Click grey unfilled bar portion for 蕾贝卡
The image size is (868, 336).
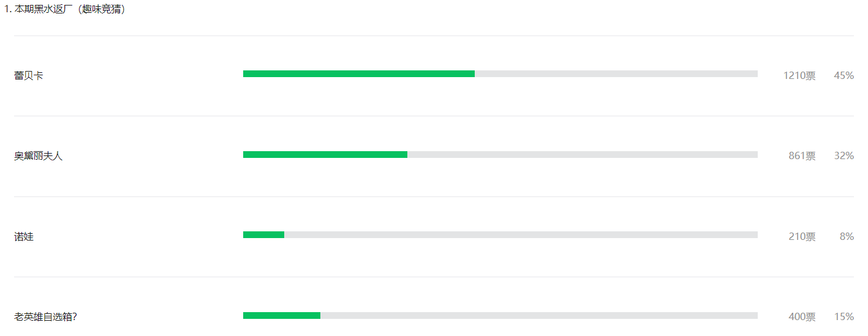coord(616,74)
